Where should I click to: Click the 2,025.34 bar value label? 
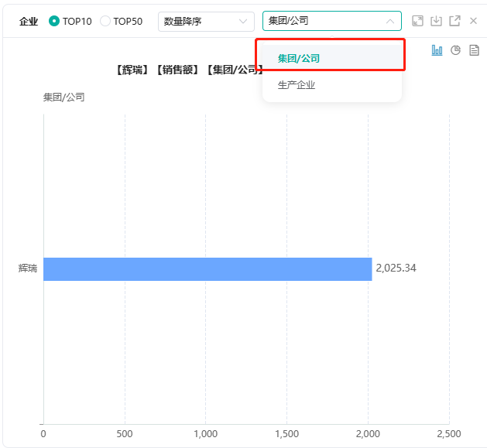pos(396,268)
